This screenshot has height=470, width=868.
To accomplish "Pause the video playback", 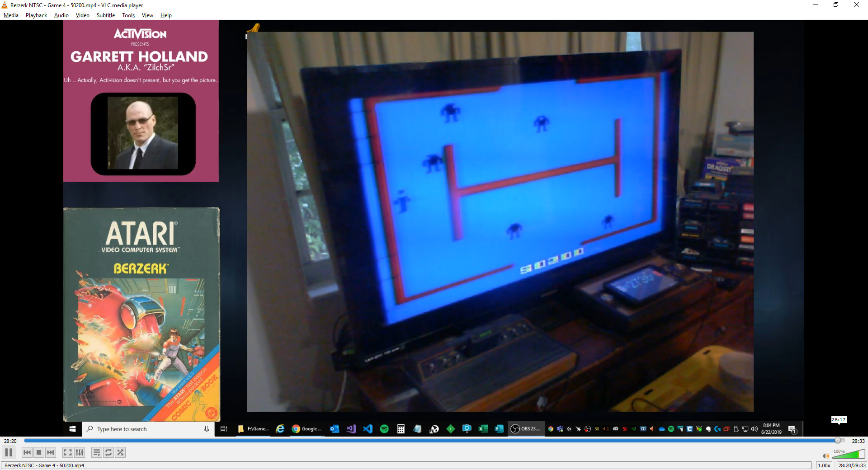I will coord(9,452).
